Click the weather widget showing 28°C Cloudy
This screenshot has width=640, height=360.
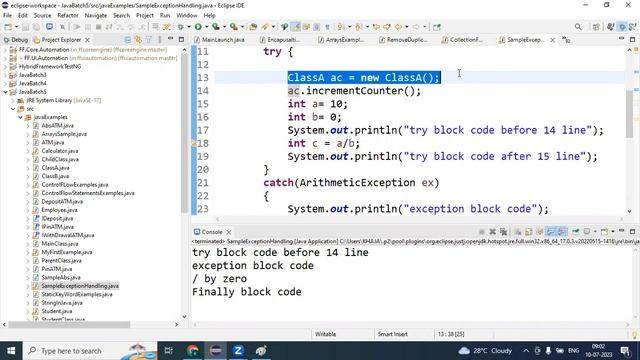click(x=485, y=351)
